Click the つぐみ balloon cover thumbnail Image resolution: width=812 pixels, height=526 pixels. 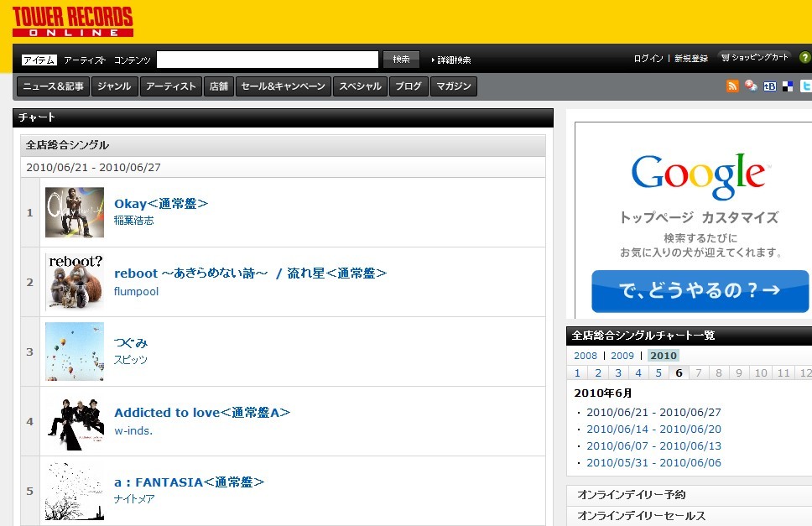click(75, 352)
